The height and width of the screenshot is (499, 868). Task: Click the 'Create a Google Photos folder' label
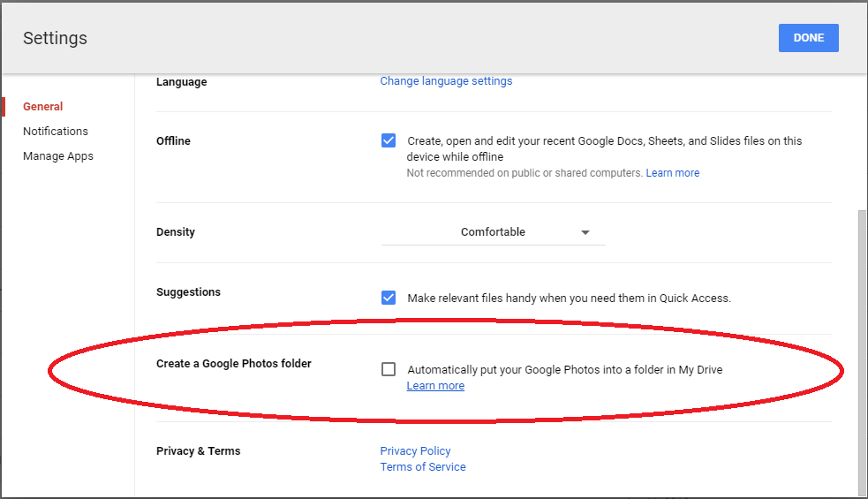[x=234, y=364]
